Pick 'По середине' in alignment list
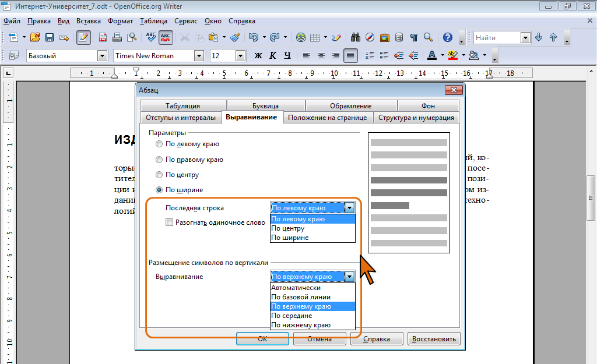Image resolution: width=597 pixels, height=364 pixels. tap(312, 316)
